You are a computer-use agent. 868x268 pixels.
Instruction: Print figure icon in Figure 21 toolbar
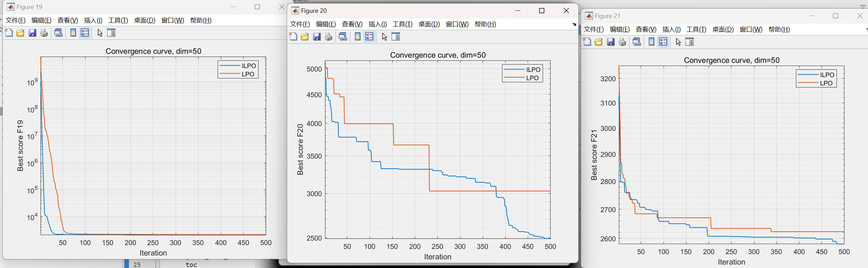[622, 42]
